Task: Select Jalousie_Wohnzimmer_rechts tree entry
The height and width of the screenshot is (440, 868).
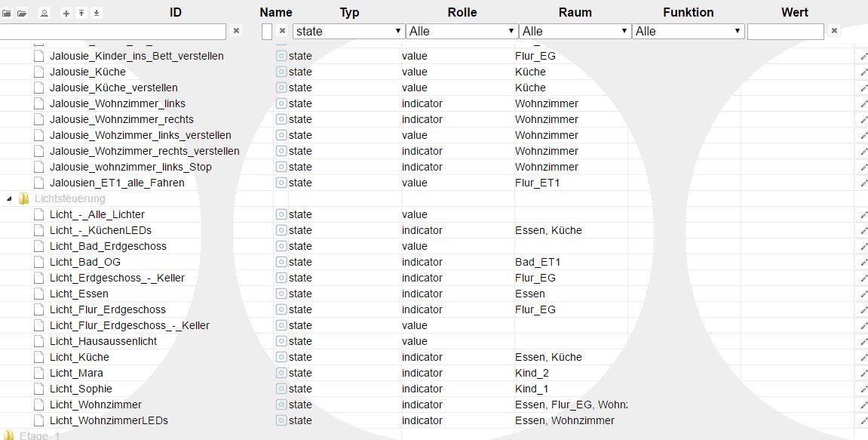Action: coord(121,119)
